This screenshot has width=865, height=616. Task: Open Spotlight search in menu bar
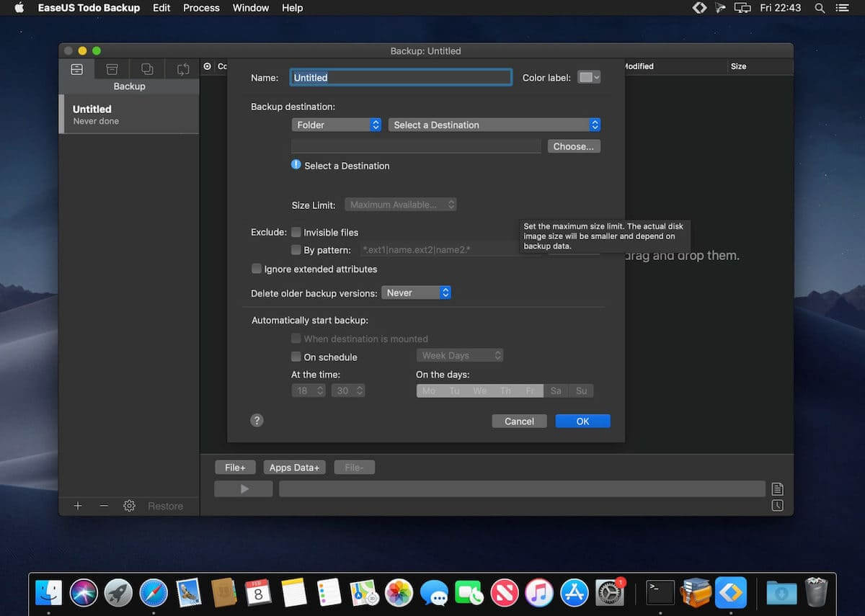[820, 8]
